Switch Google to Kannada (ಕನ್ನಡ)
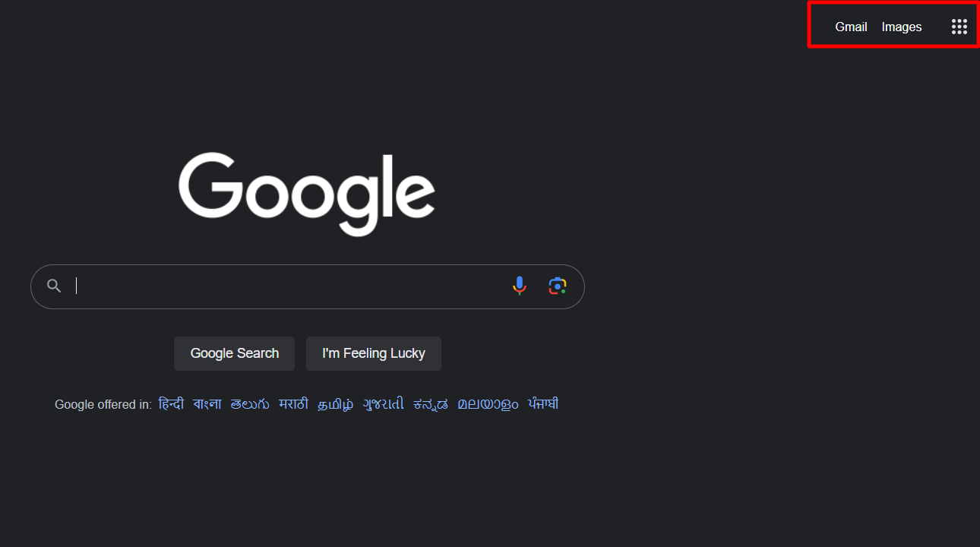 pos(431,404)
